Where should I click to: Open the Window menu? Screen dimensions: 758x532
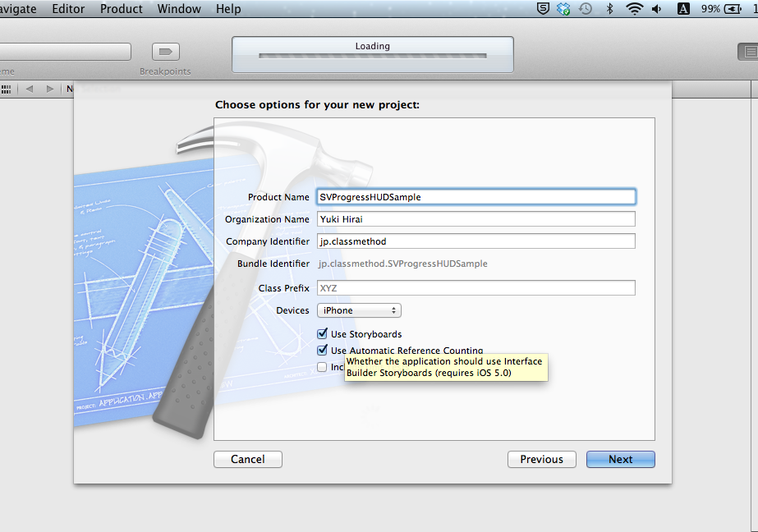click(x=179, y=9)
